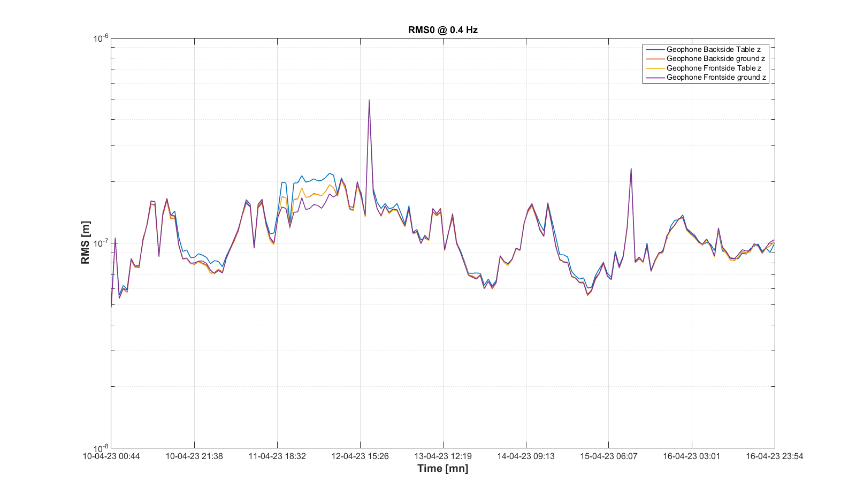Screen dimensions: 856x504
Task: Click the tip of the tallest spike
Action: tap(369, 101)
